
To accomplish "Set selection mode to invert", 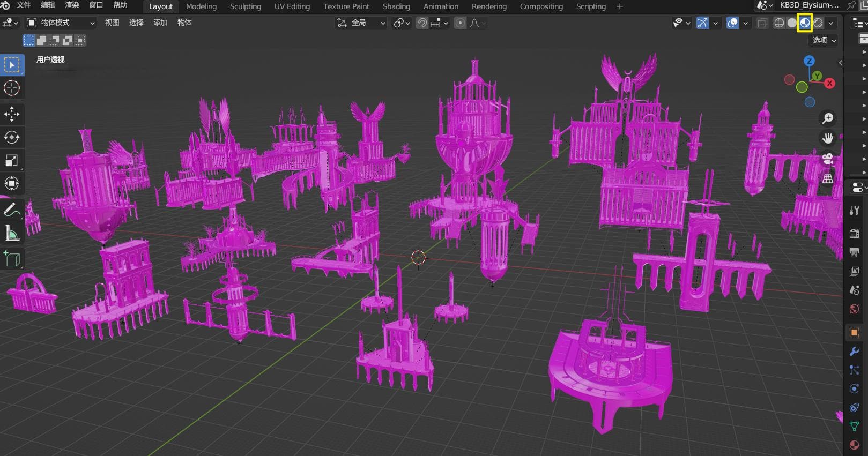I will click(x=68, y=40).
